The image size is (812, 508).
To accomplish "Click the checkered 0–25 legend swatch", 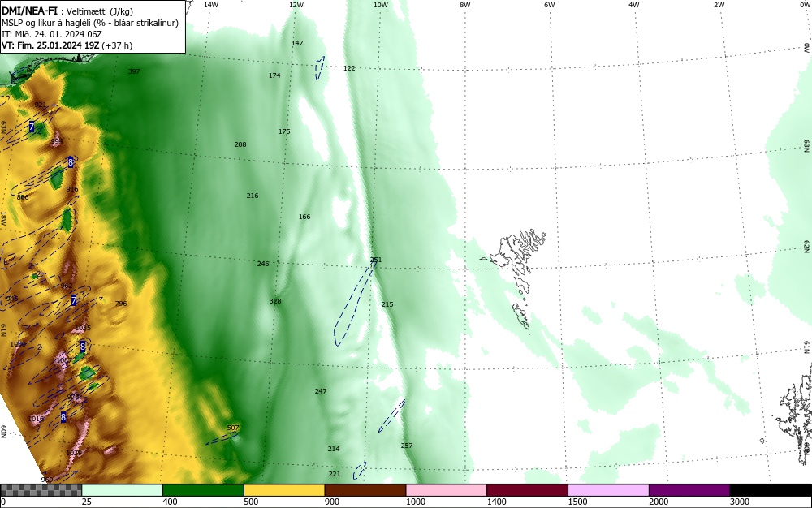I will click(x=41, y=490).
